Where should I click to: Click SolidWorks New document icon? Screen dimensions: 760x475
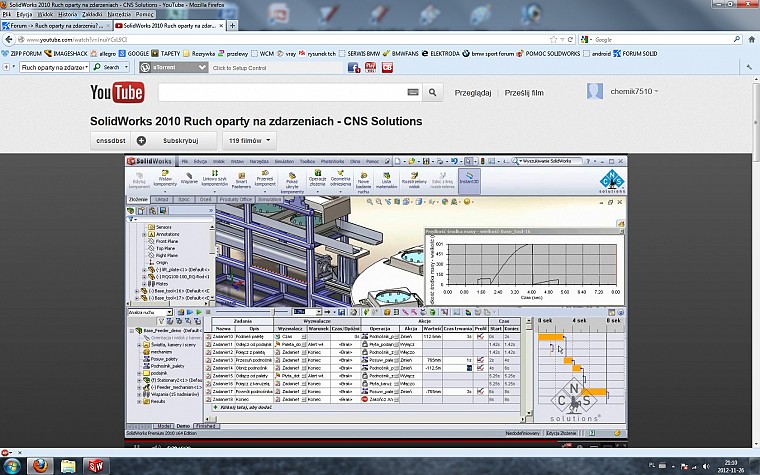click(x=397, y=161)
